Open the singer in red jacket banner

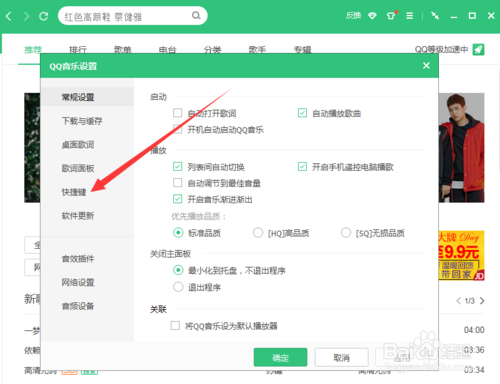[x=462, y=148]
